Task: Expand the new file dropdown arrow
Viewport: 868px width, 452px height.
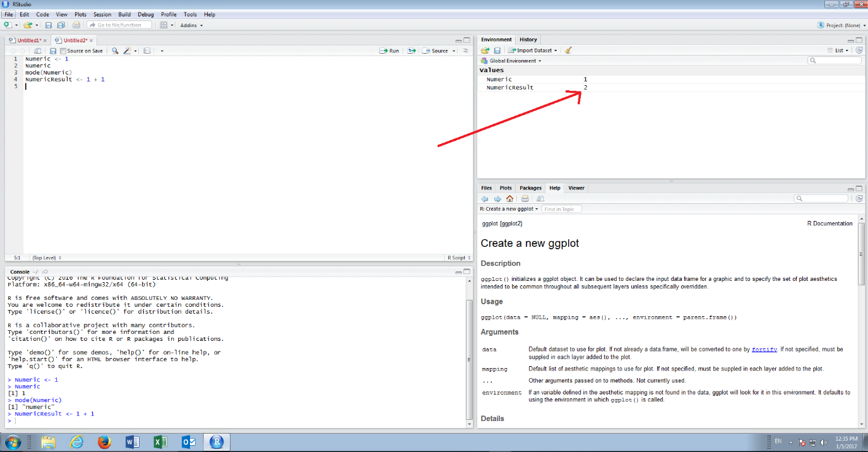Action: [16, 25]
